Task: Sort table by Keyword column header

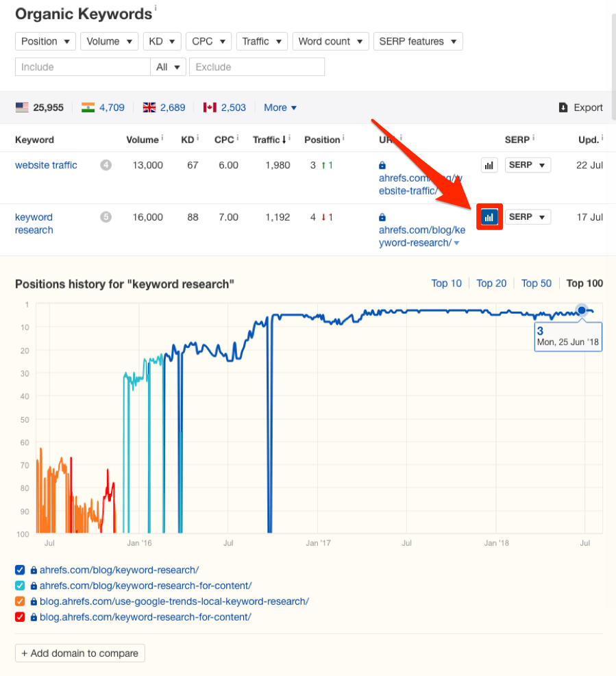Action: pyautogui.click(x=34, y=140)
